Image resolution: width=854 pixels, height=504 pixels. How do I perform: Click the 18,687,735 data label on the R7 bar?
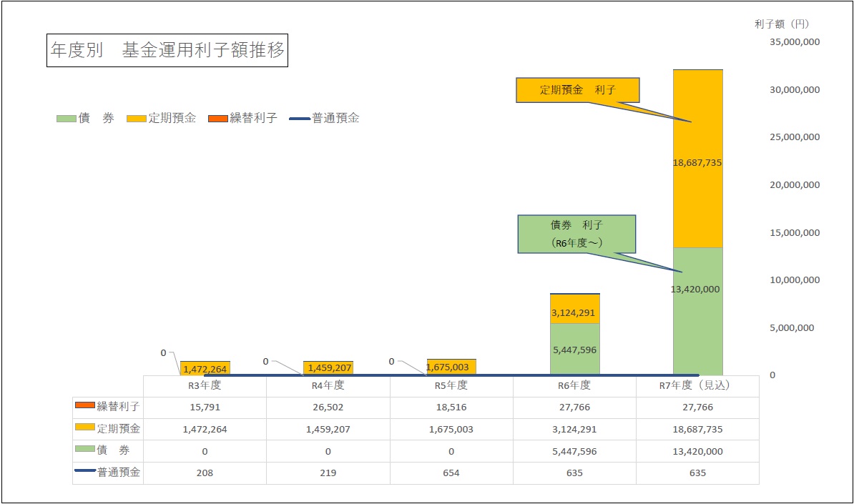[x=697, y=163]
